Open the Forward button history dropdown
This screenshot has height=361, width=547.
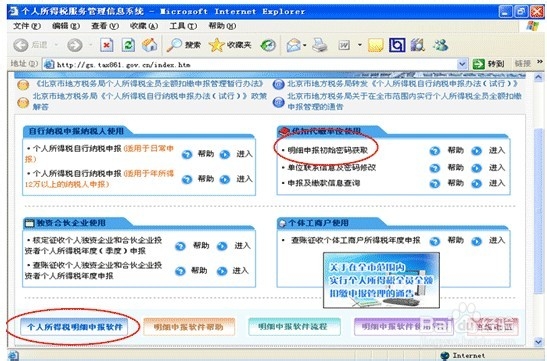(90, 45)
